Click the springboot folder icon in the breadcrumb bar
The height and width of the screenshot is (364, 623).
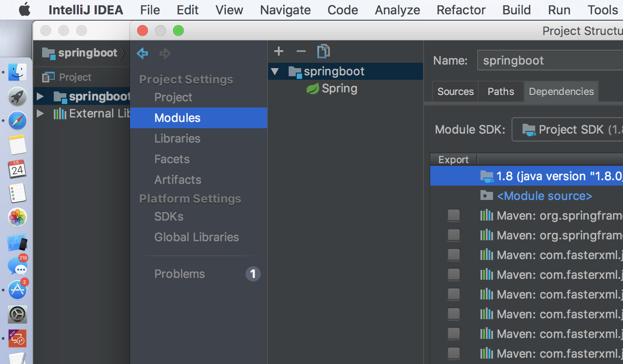48,53
